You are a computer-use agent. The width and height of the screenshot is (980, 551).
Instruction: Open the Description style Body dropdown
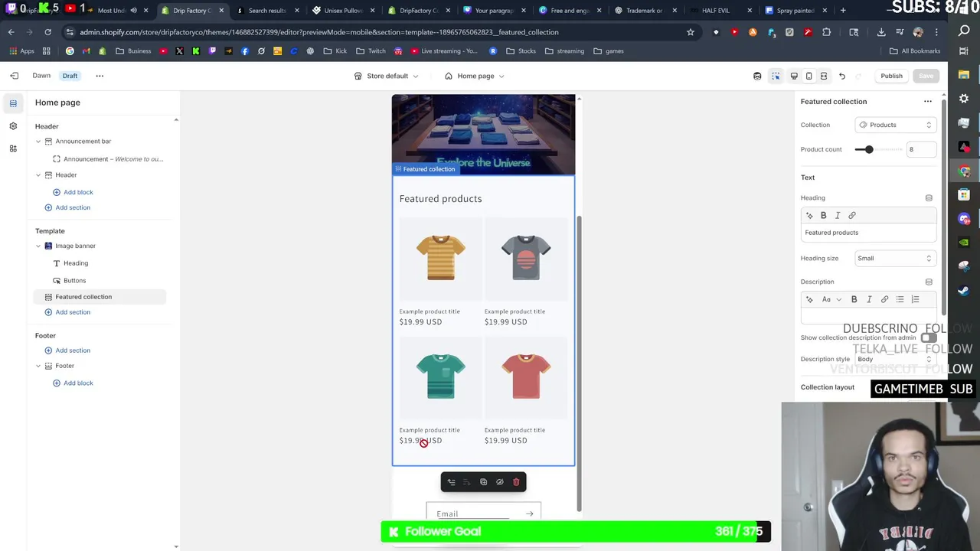895,359
